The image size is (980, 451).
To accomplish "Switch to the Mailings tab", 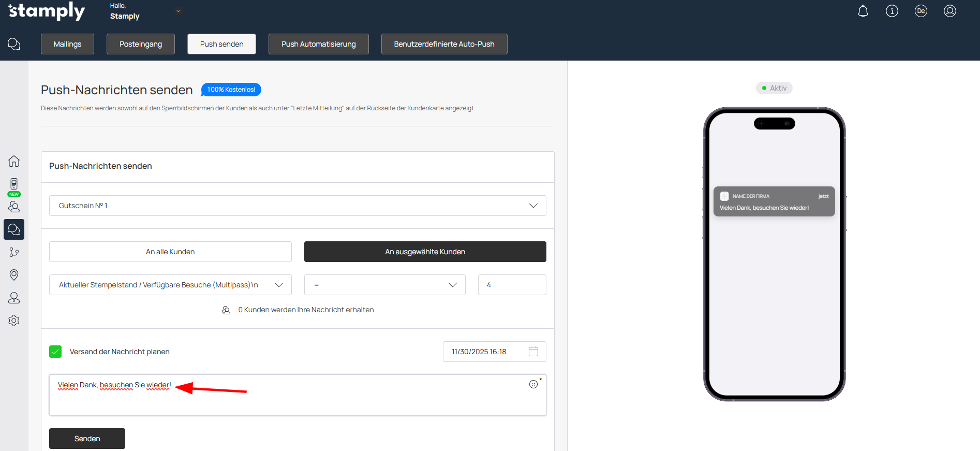I will coord(67,44).
